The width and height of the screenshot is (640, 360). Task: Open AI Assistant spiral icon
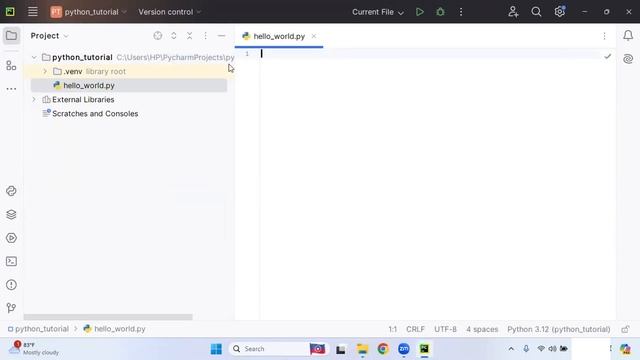[628, 59]
